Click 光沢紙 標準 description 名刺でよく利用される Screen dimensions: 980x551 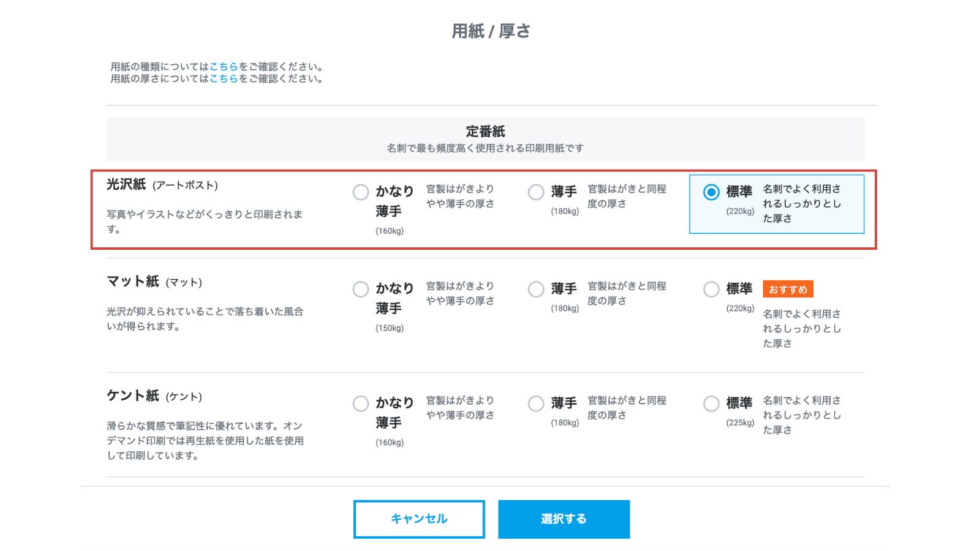point(802,204)
